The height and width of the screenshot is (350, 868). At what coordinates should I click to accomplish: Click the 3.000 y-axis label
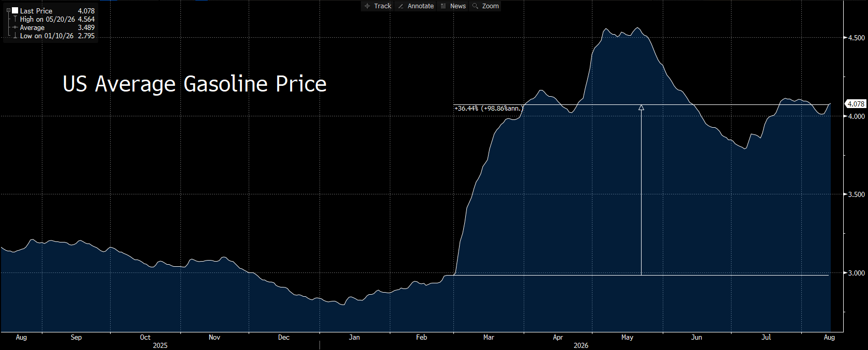(856, 273)
